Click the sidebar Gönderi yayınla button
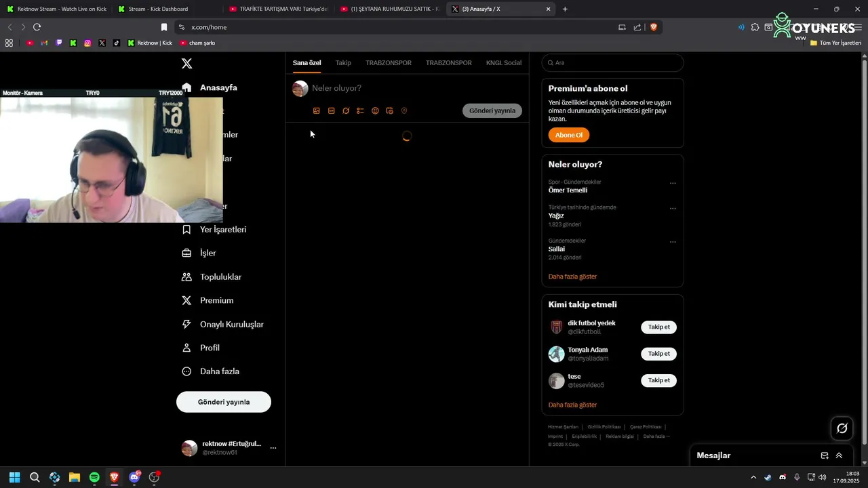This screenshot has width=868, height=488. point(224,402)
